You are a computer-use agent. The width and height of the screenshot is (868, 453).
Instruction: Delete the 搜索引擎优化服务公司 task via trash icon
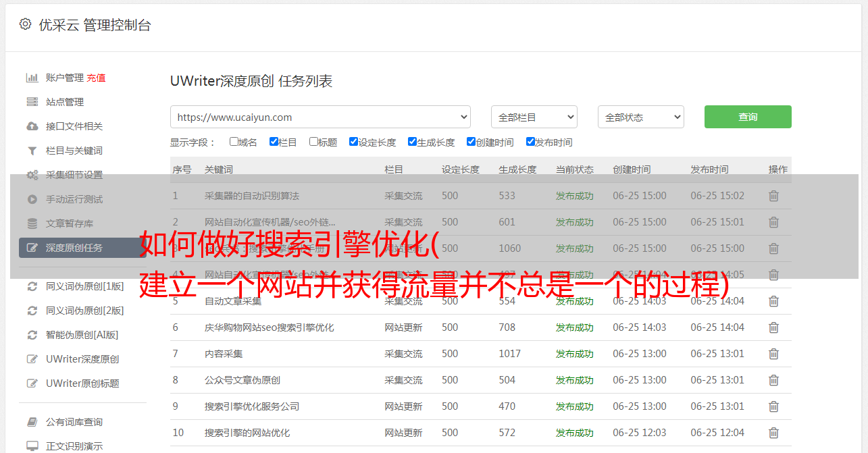[x=774, y=406]
